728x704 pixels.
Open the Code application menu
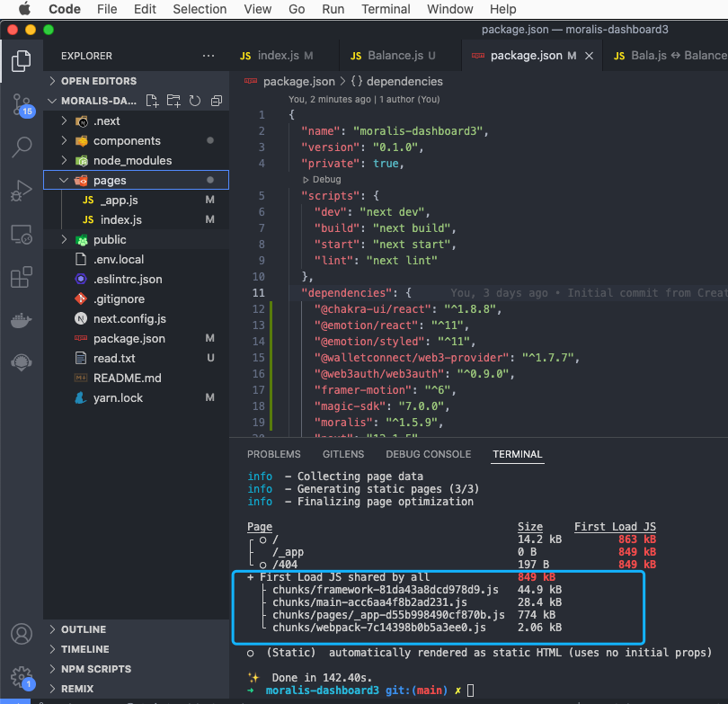pyautogui.click(x=65, y=9)
